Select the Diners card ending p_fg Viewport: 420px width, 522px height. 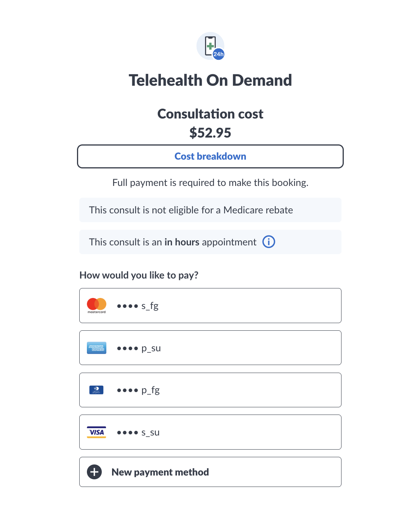[210, 390]
